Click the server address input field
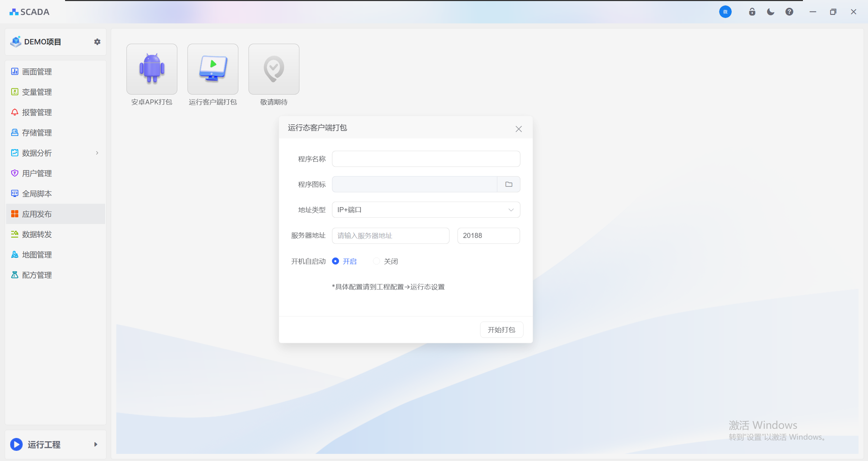Image resolution: width=868 pixels, height=461 pixels. 391,236
